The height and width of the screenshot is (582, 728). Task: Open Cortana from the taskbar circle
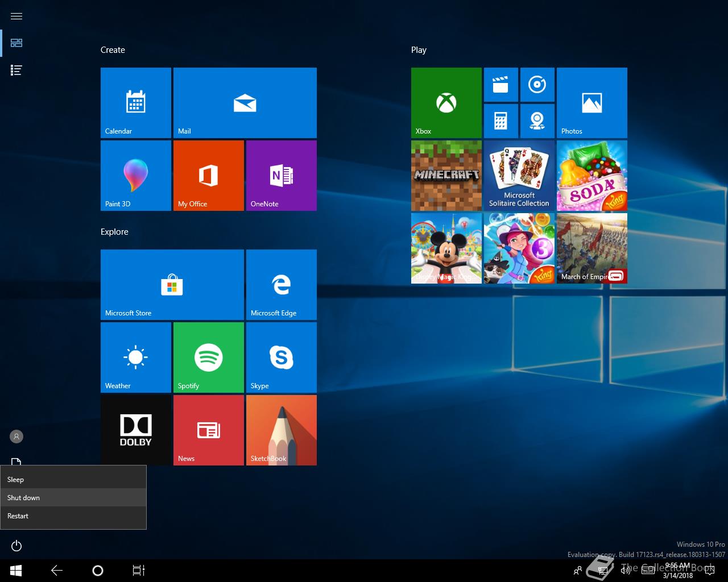(98, 571)
